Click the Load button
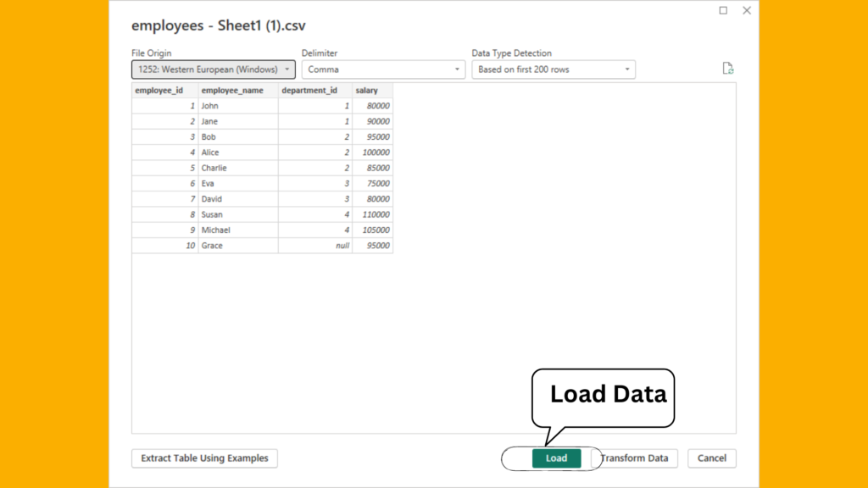Viewport: 868px width, 488px height. tap(556, 458)
